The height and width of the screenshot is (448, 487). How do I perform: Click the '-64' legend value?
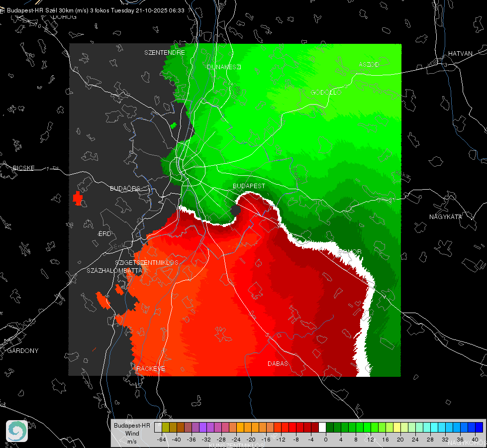(x=162, y=440)
